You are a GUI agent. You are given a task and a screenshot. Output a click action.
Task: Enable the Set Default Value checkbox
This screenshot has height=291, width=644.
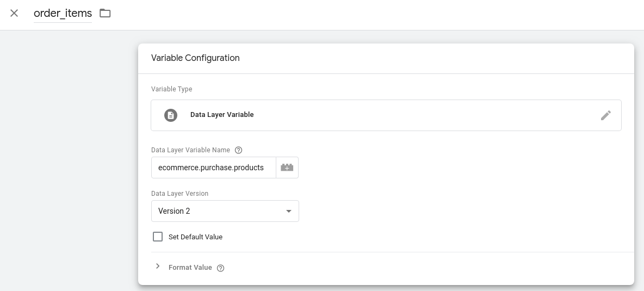coord(158,237)
